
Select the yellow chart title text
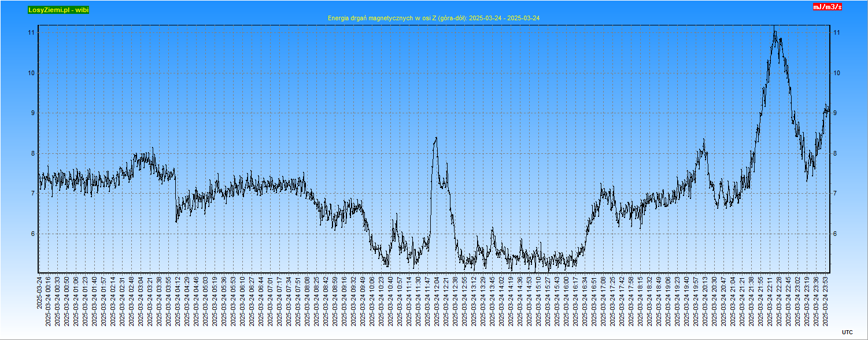coord(434,18)
